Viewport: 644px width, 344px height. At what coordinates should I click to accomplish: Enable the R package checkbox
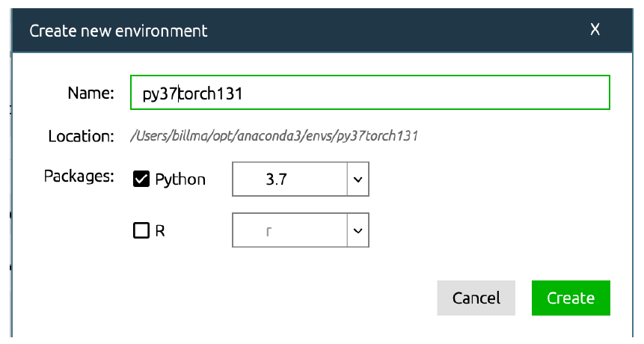141,231
